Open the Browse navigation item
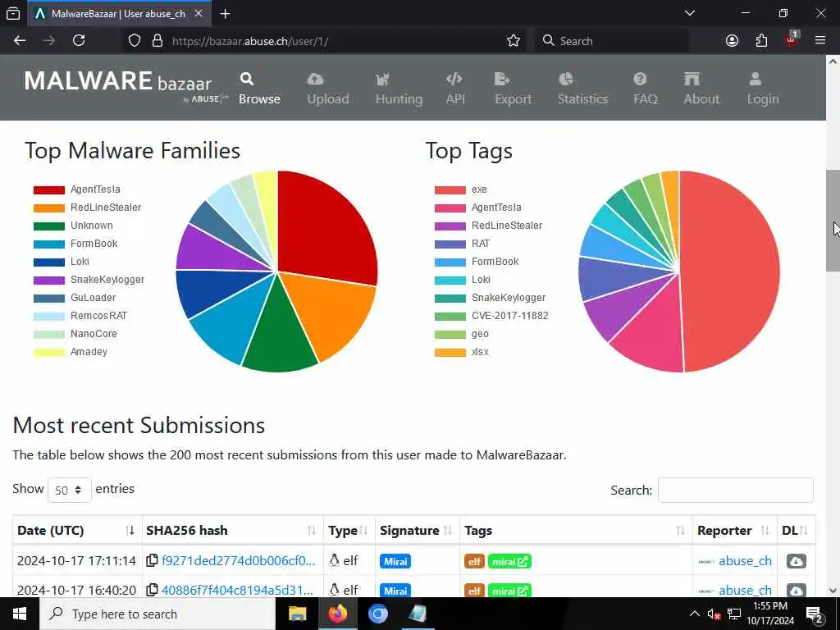This screenshot has height=630, width=840. 259,89
